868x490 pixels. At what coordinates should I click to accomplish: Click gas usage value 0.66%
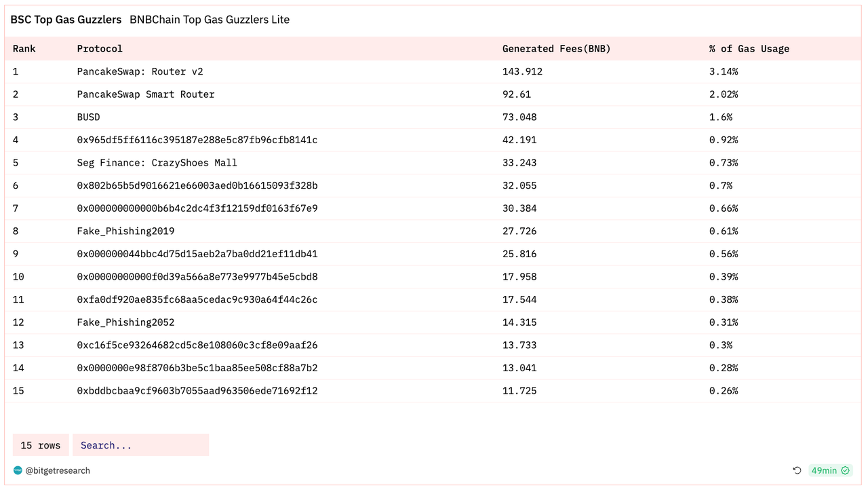click(x=724, y=208)
